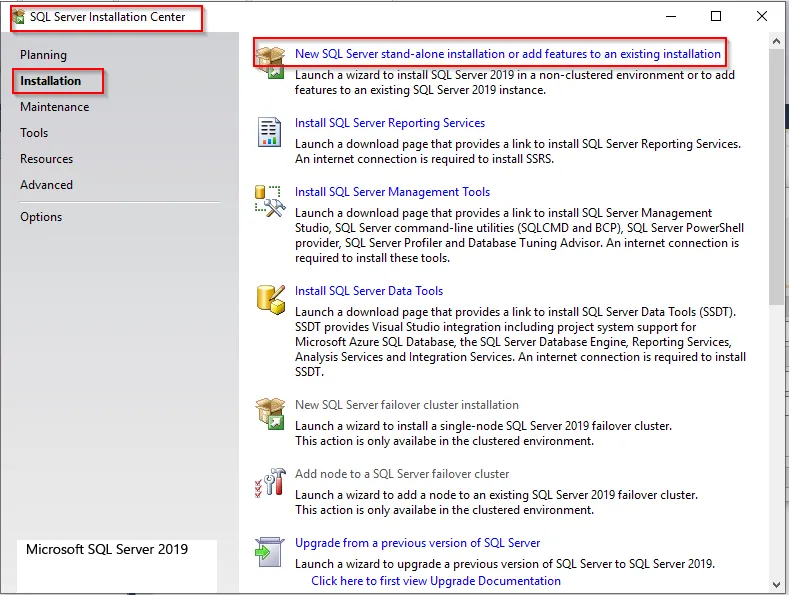This screenshot has width=789, height=595.
Task: Click the Data Tools database icon
Action: pos(271,300)
